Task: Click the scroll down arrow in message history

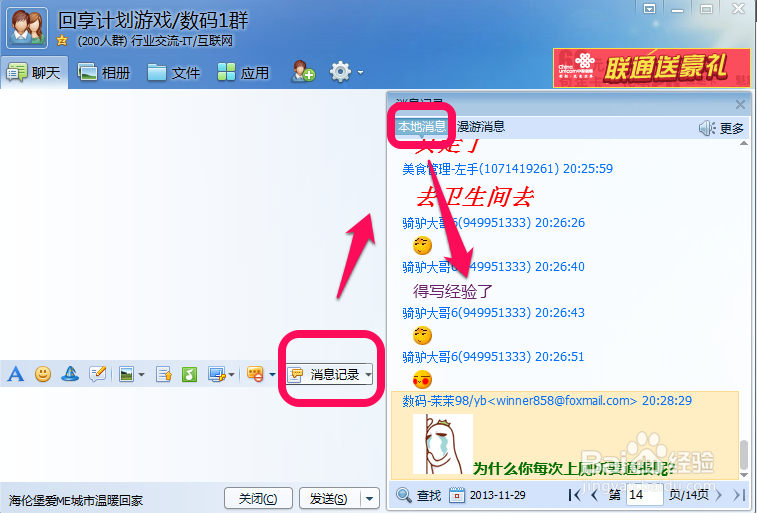Action: tap(744, 475)
